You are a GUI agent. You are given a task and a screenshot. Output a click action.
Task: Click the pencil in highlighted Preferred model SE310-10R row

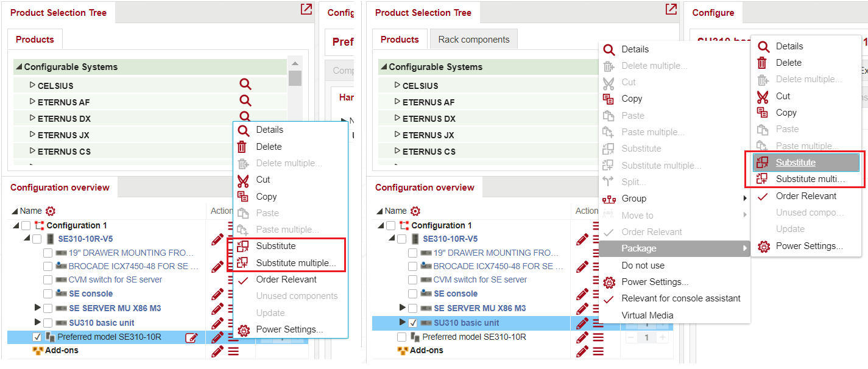[x=217, y=337]
